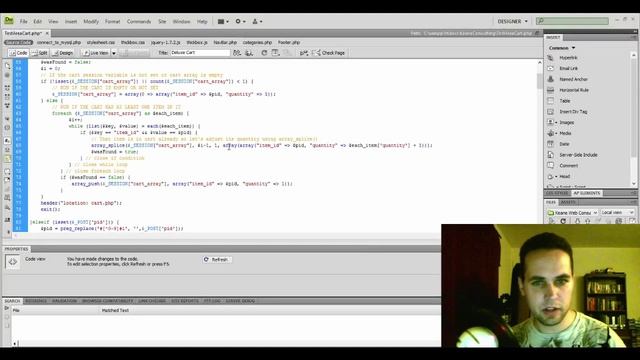Screen dimensions: 640x360
Task: Open related file categories.php
Action: (257, 42)
